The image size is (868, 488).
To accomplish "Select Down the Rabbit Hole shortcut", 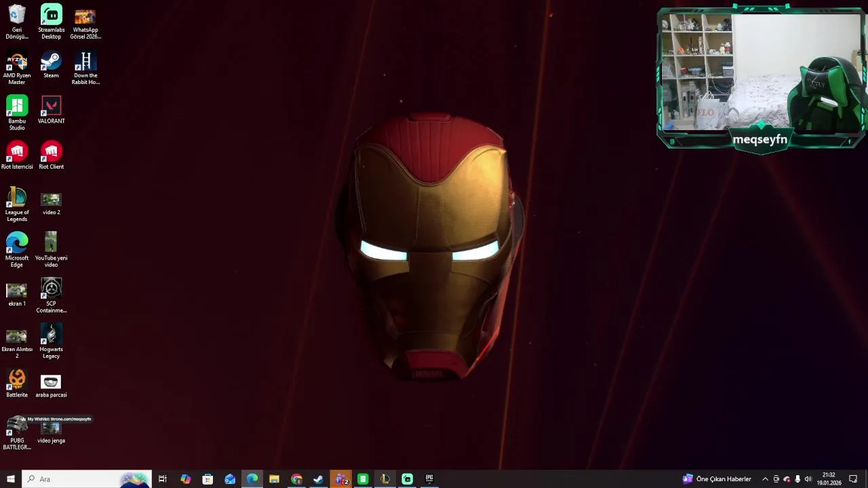I will point(85,68).
